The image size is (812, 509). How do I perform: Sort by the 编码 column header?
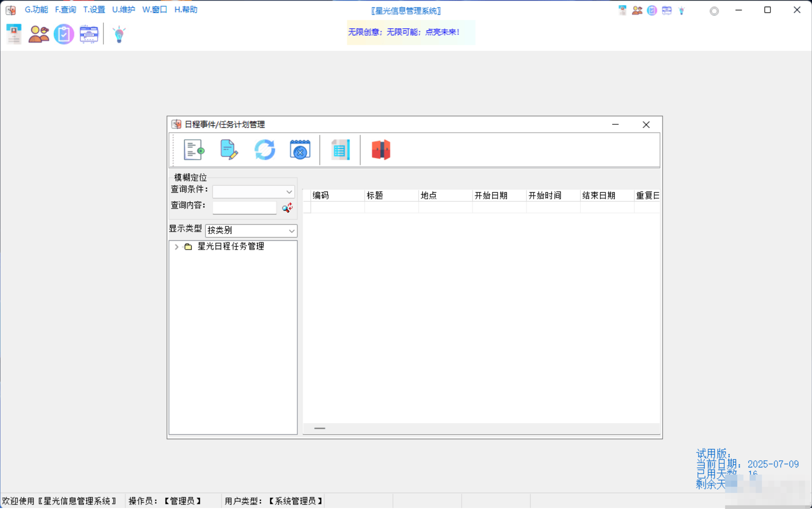point(337,196)
